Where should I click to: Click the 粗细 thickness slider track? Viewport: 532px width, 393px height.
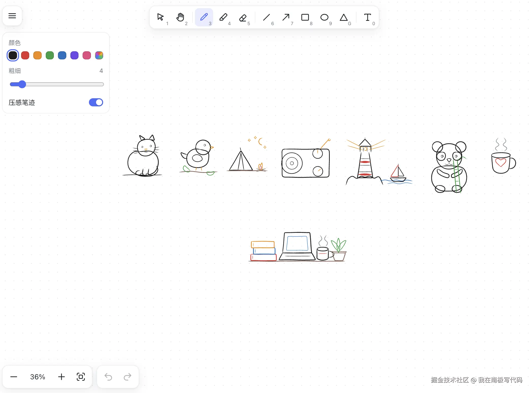point(57,84)
